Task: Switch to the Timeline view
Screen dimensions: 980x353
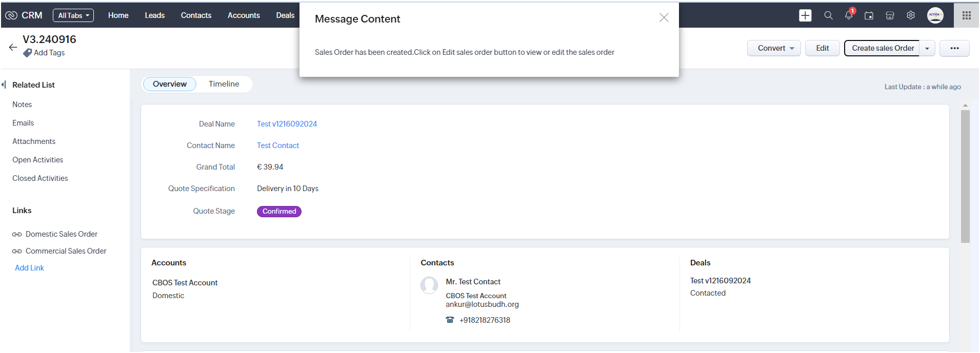Action: pyautogui.click(x=224, y=84)
